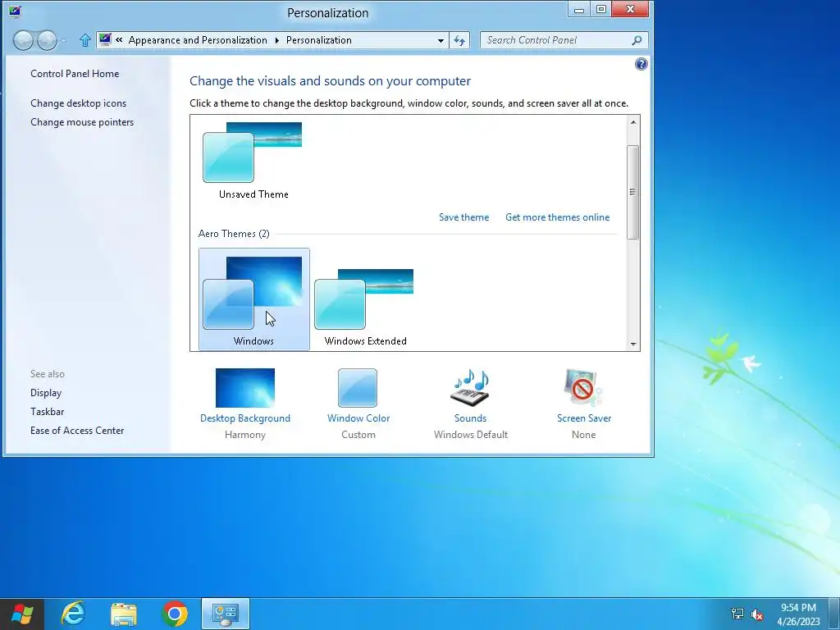Viewport: 840px width, 630px height.
Task: Click the double chevron breadcrumb overflow
Action: point(119,39)
